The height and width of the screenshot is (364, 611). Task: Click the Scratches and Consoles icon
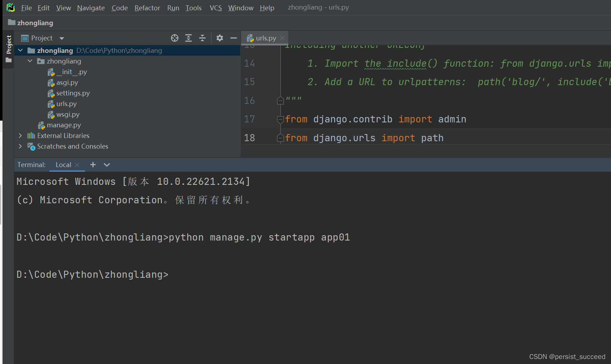click(x=31, y=146)
